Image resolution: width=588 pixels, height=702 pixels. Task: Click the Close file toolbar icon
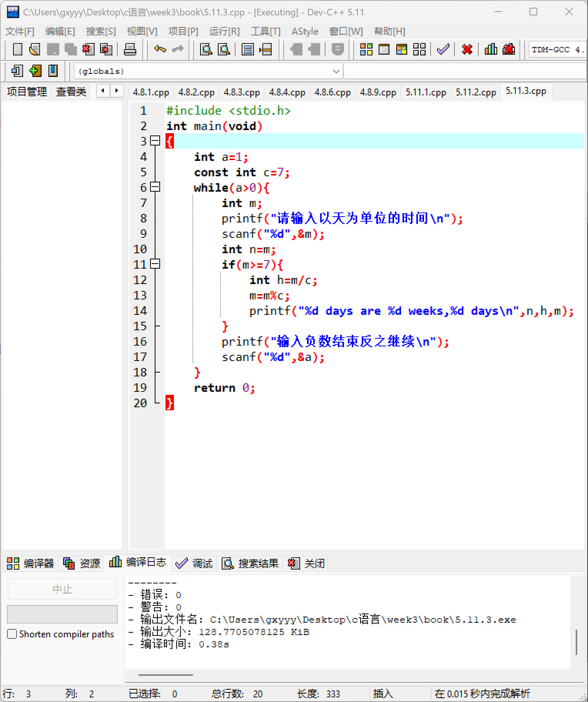coord(88,49)
